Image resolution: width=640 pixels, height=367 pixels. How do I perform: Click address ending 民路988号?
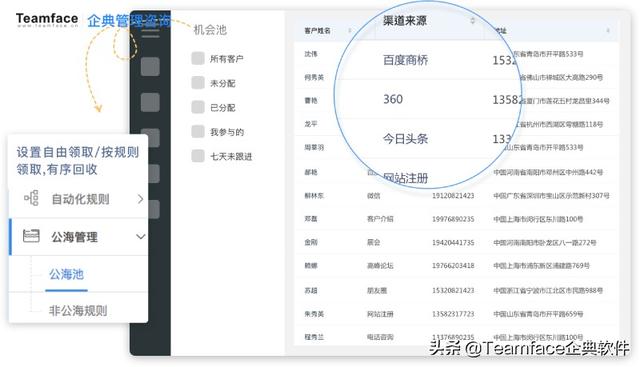[x=548, y=290]
